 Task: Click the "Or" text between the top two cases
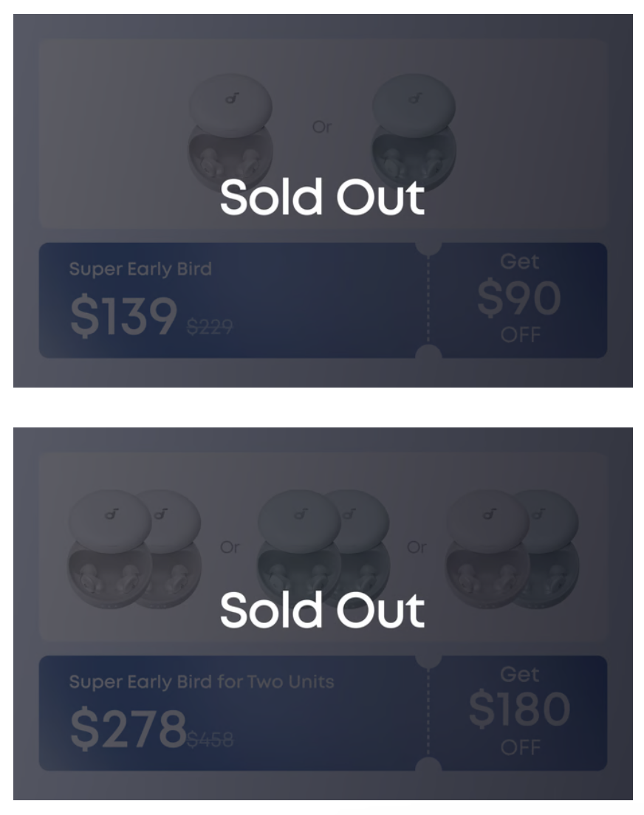[322, 127]
